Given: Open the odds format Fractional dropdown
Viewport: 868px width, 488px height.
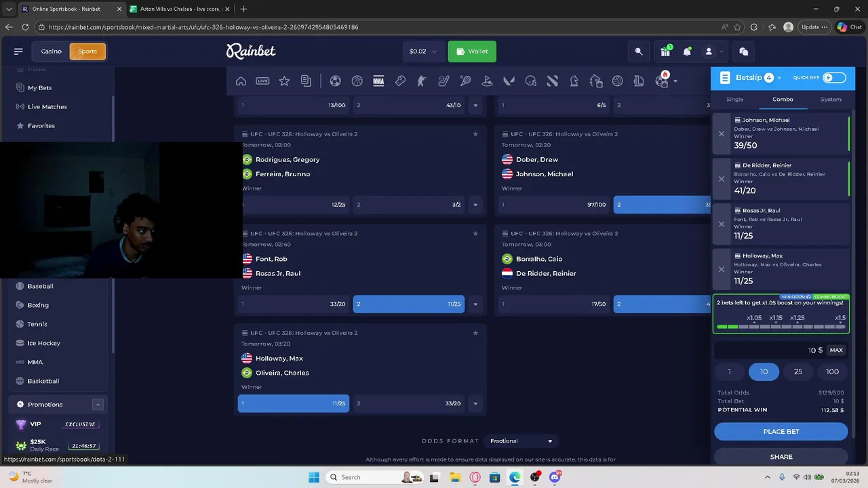Looking at the screenshot, I should 521,441.
